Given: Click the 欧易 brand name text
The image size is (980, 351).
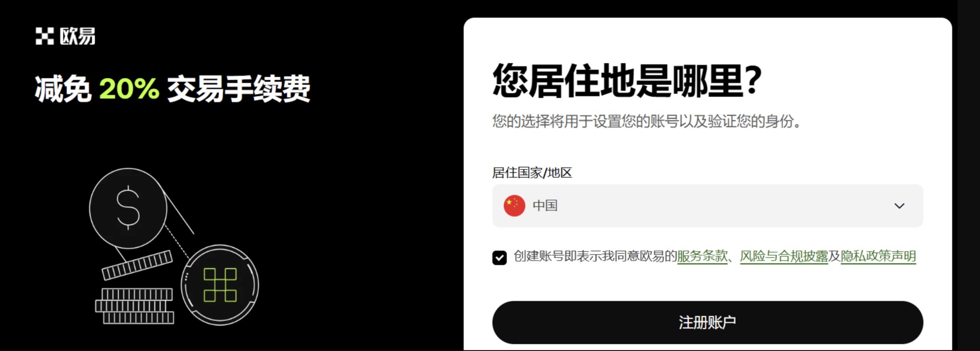Looking at the screenshot, I should point(77,36).
